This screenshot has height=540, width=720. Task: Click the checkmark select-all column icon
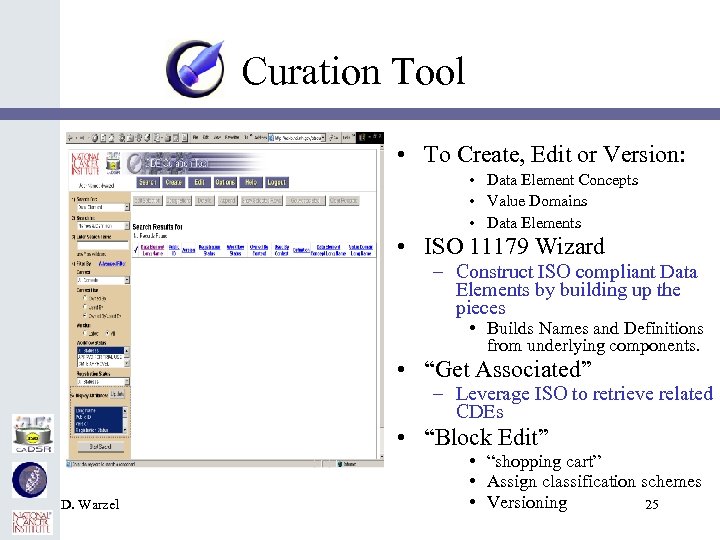click(136, 250)
